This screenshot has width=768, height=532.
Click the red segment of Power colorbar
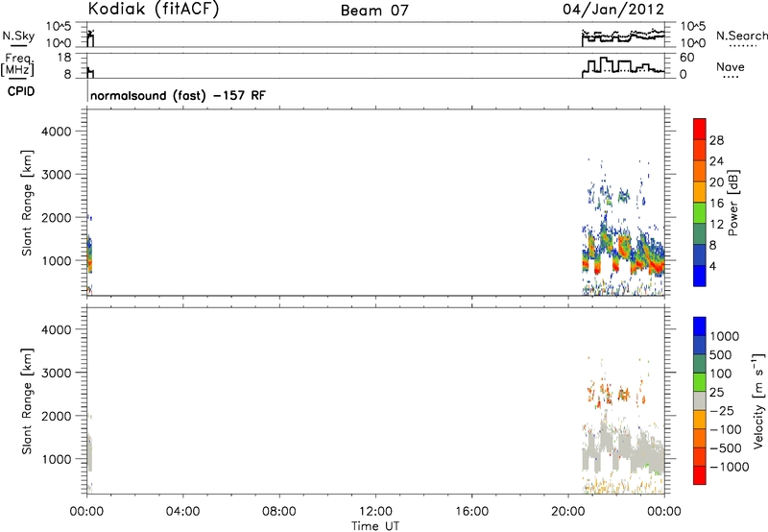click(700, 129)
